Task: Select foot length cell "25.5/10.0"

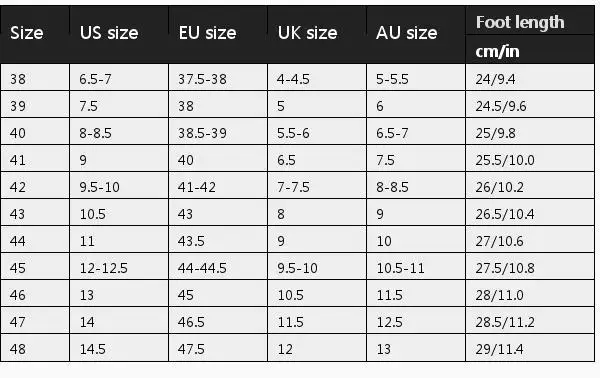Action: pyautogui.click(x=530, y=158)
